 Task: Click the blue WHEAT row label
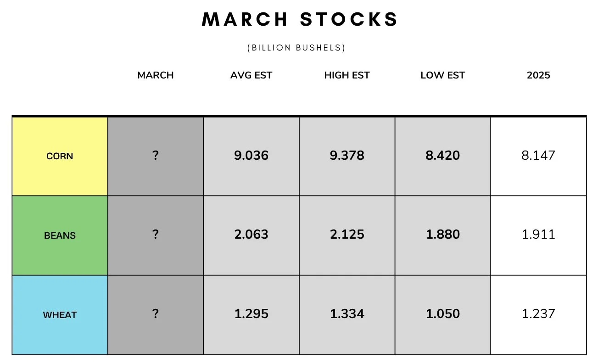coord(60,315)
